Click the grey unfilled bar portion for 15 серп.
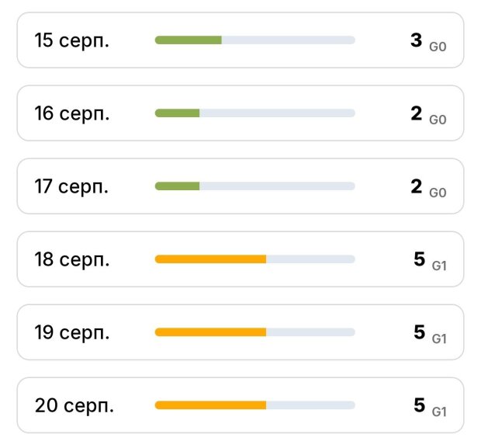Screen dimensions: 481x448 (x=289, y=40)
